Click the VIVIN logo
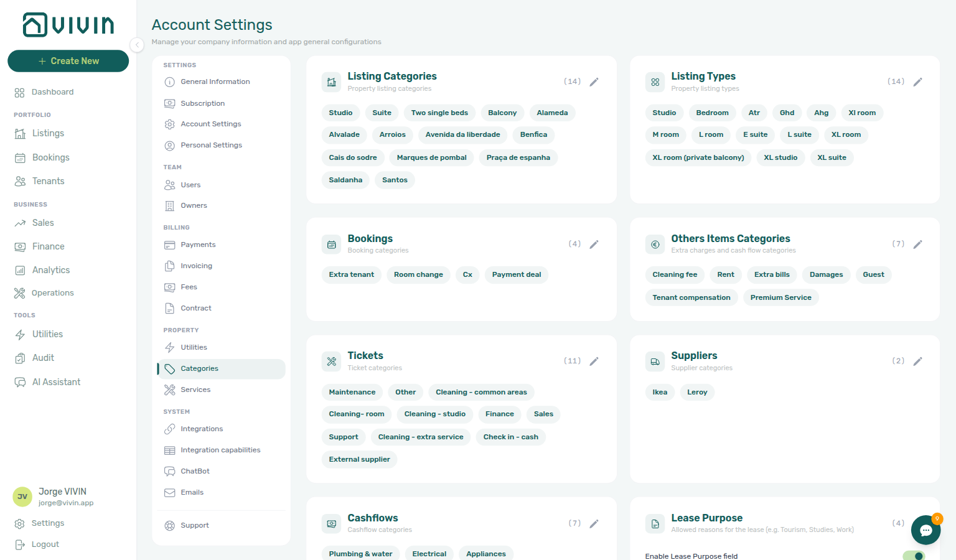The width and height of the screenshot is (956, 560). click(68, 25)
